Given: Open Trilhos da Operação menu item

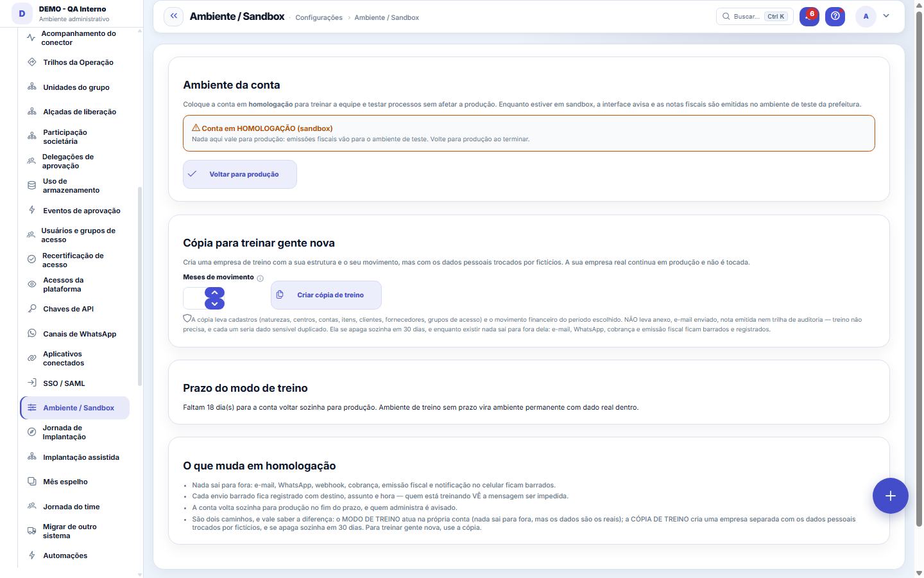Looking at the screenshot, I should pos(76,62).
